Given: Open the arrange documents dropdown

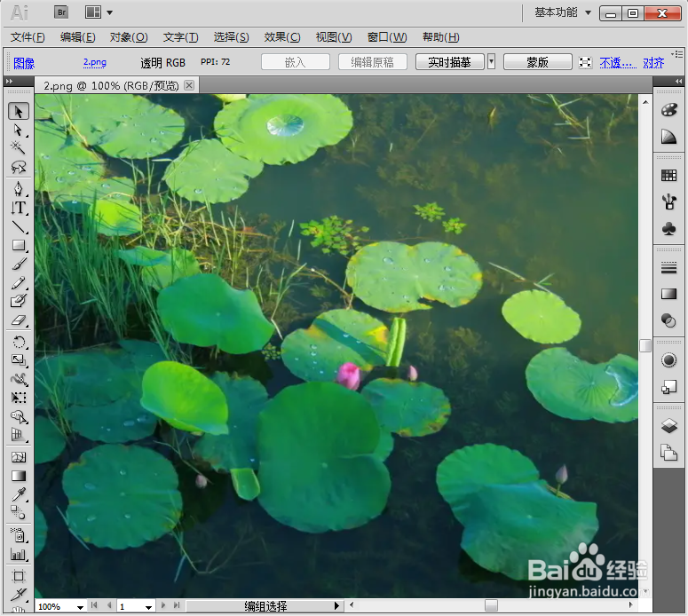Looking at the screenshot, I should click(x=99, y=12).
